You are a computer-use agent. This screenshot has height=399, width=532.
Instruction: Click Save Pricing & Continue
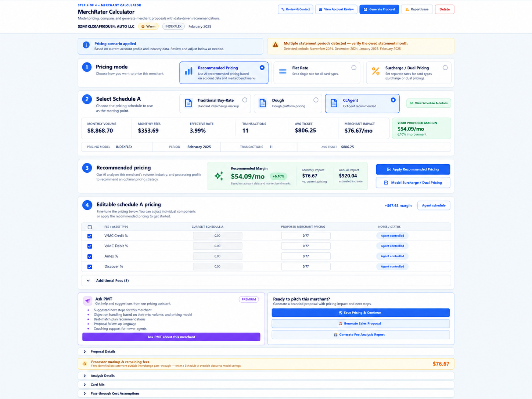pos(360,313)
